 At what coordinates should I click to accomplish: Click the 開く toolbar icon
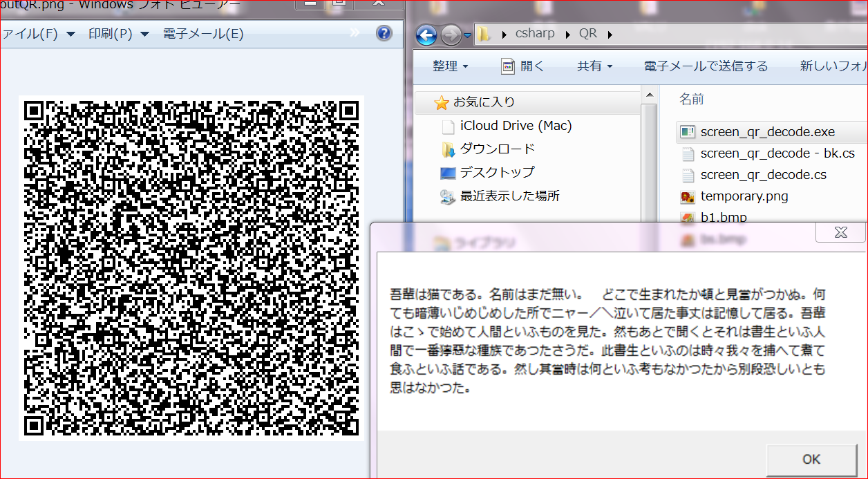(507, 66)
